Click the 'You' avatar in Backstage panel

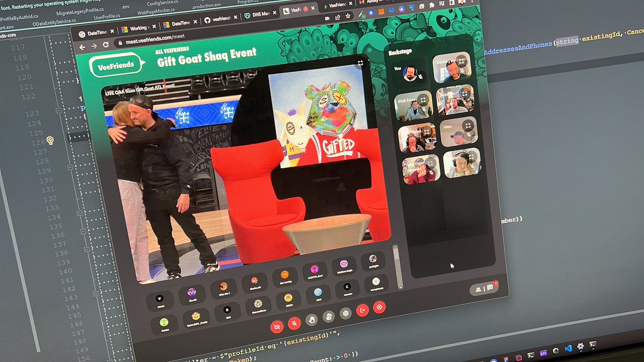click(410, 73)
